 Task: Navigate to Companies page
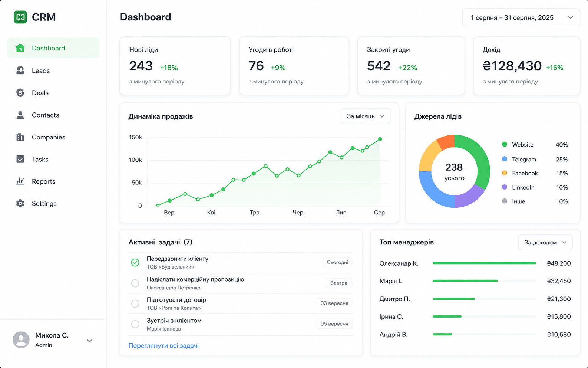click(x=53, y=137)
